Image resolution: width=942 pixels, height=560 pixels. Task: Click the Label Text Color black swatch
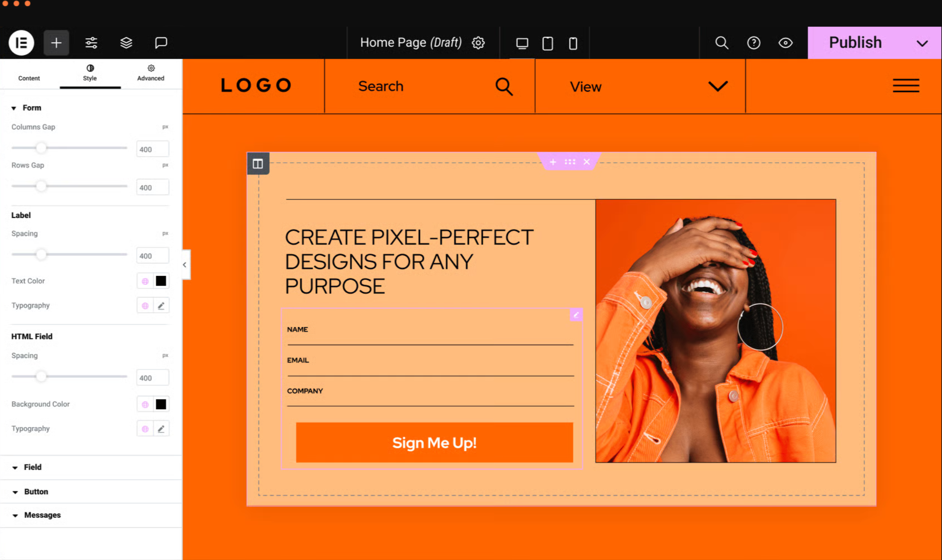point(161,281)
